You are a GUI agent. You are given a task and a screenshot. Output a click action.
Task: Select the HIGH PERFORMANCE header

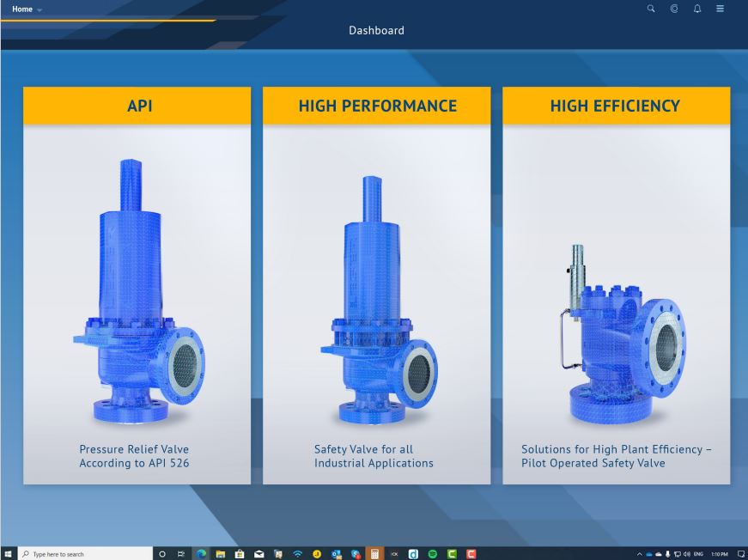pos(376,106)
